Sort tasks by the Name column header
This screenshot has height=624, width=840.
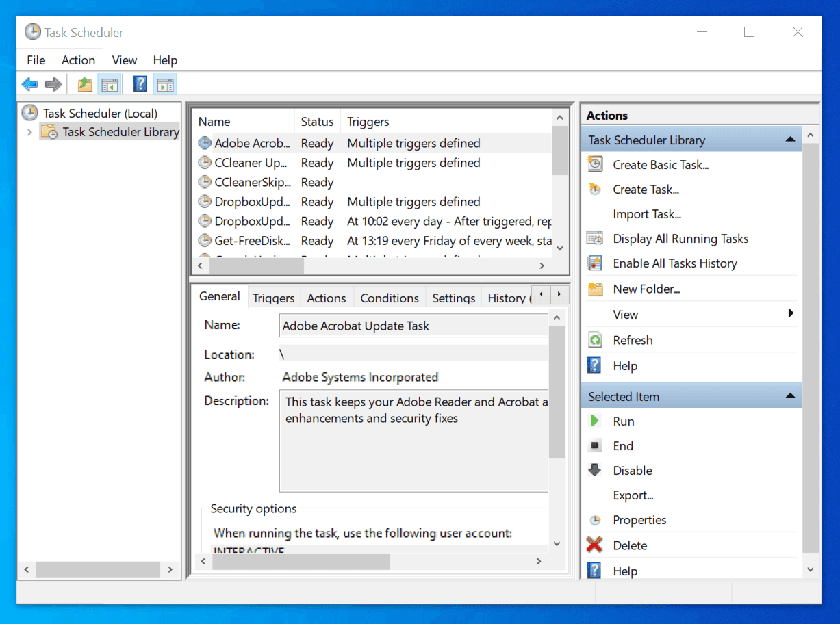coord(243,122)
